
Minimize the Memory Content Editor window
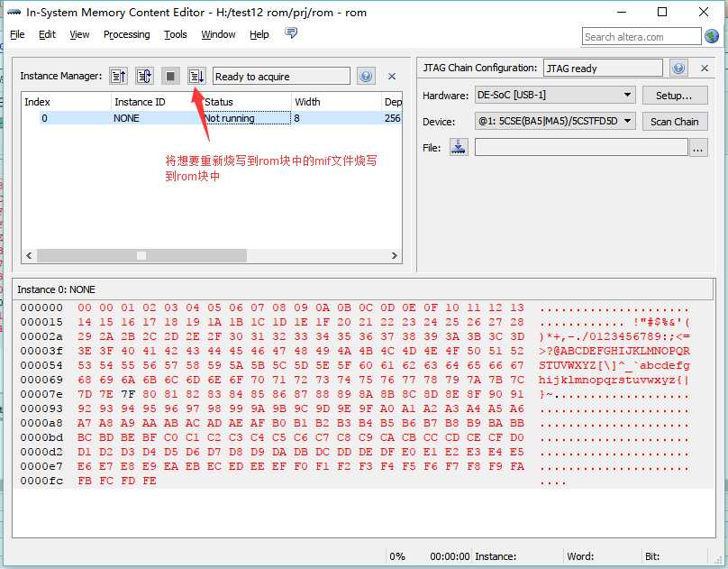[623, 13]
